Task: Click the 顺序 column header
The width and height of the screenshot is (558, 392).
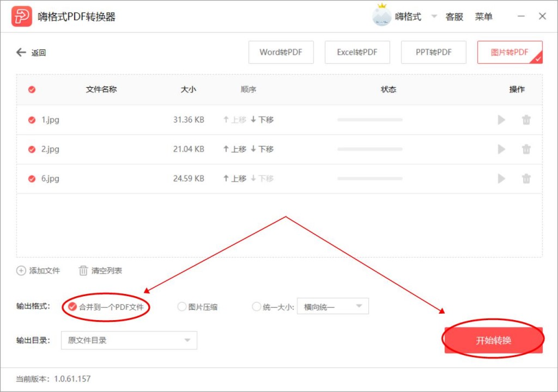Action: 248,89
